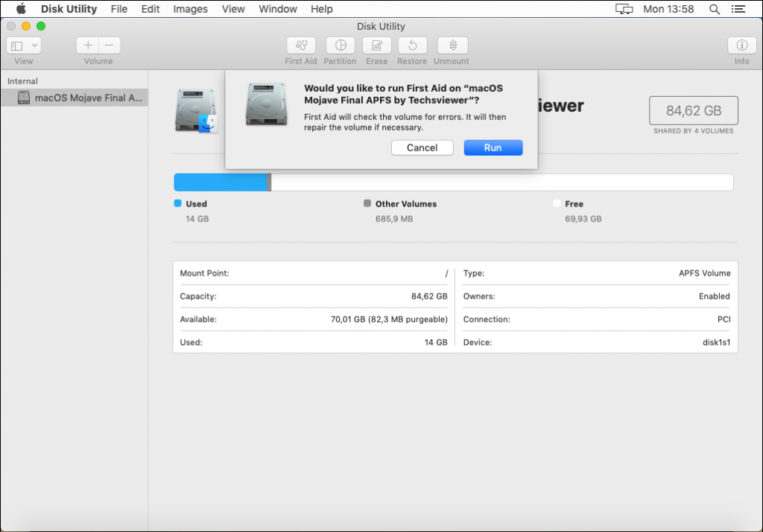Image resolution: width=763 pixels, height=532 pixels.
Task: Click the yellow minimize window button
Action: pyautogui.click(x=26, y=26)
